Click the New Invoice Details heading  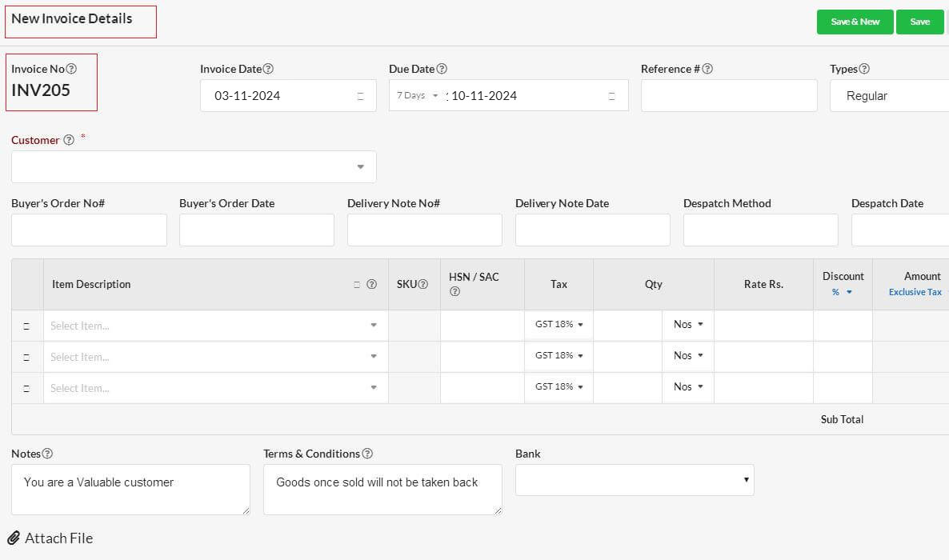71,18
